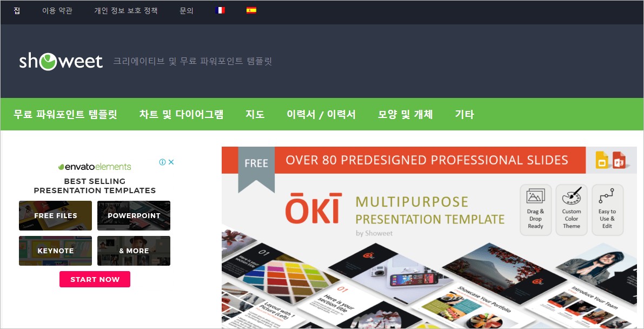Open the 차트 및 다이어그램 menu

(x=182, y=114)
